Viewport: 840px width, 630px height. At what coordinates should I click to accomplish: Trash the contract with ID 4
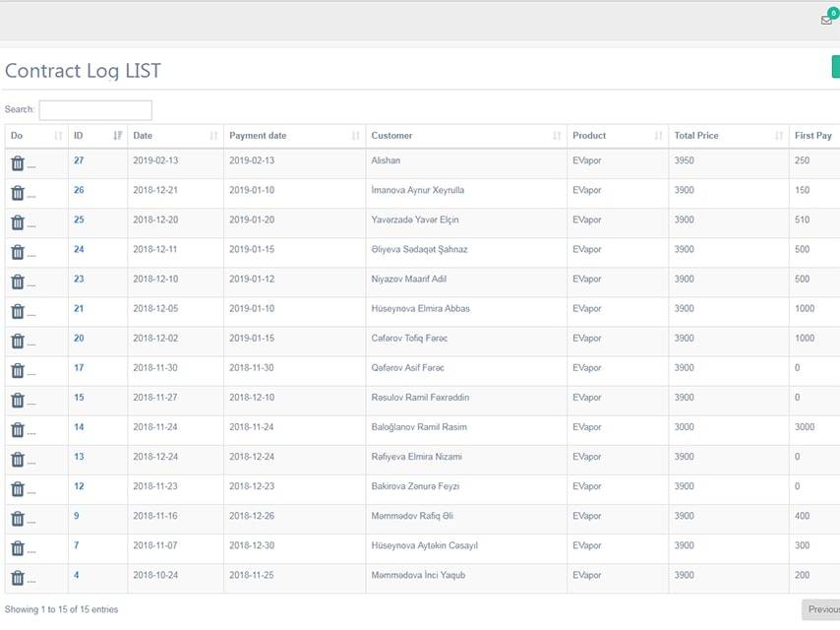point(18,578)
